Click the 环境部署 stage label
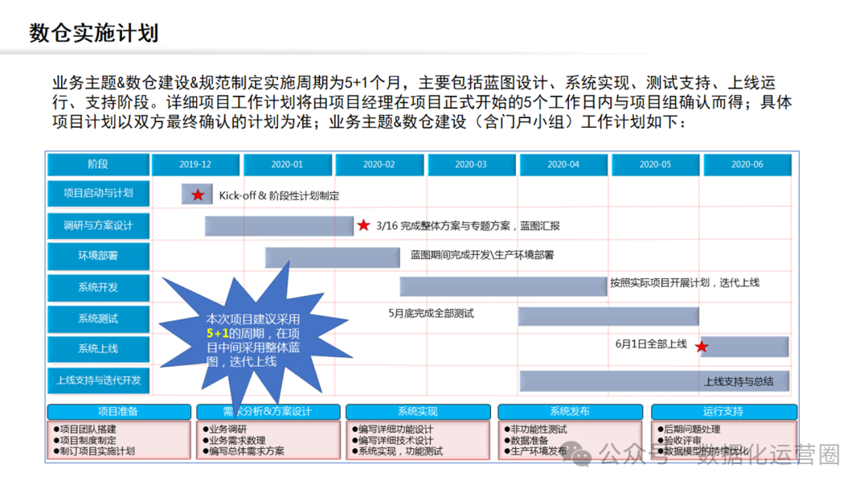This screenshot has width=868, height=489. (x=98, y=256)
